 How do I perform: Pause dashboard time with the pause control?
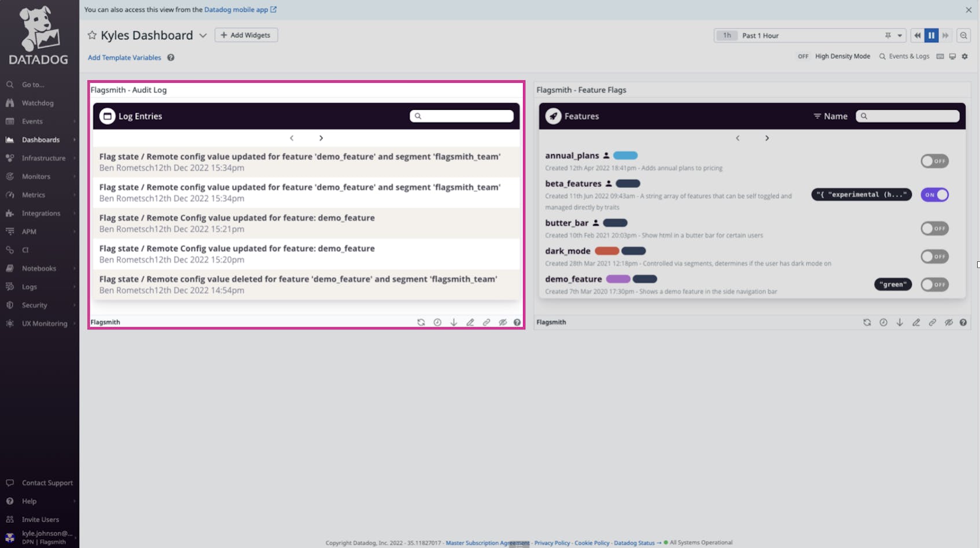931,35
